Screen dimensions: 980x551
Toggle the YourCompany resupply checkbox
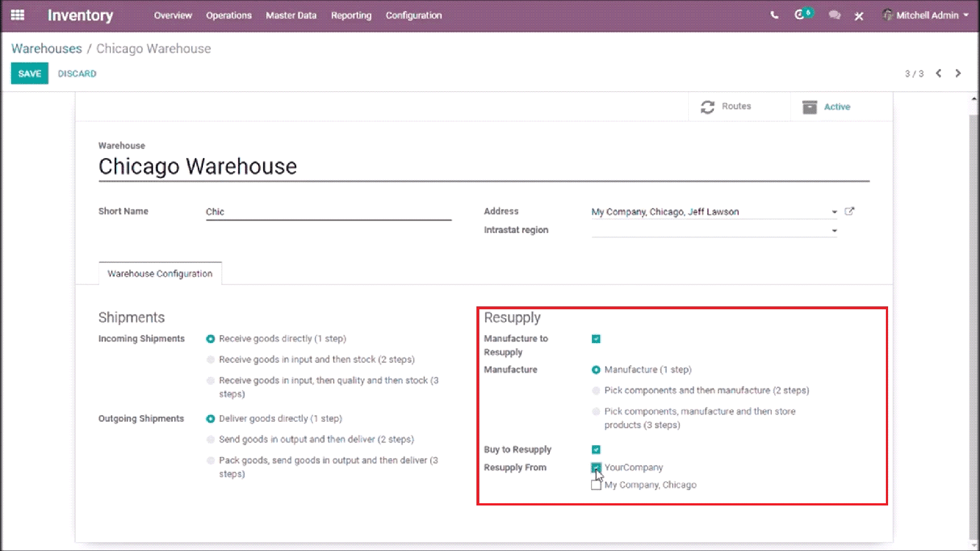click(596, 467)
